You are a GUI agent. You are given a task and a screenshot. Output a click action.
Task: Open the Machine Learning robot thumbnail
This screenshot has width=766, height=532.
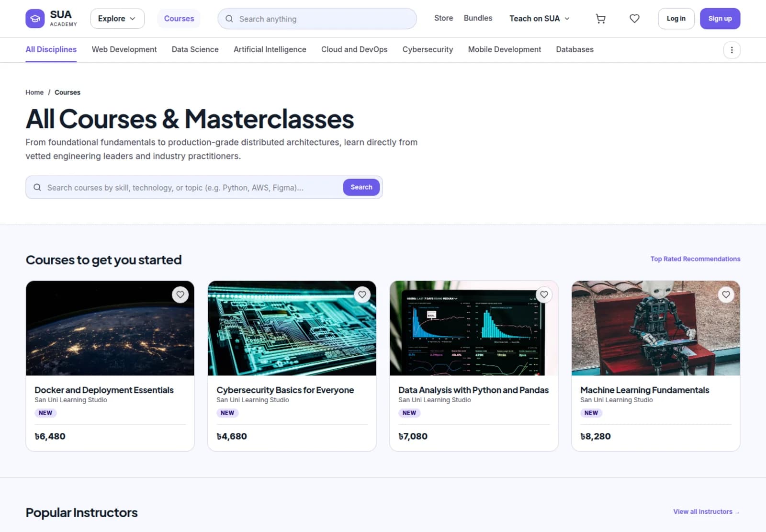click(656, 328)
